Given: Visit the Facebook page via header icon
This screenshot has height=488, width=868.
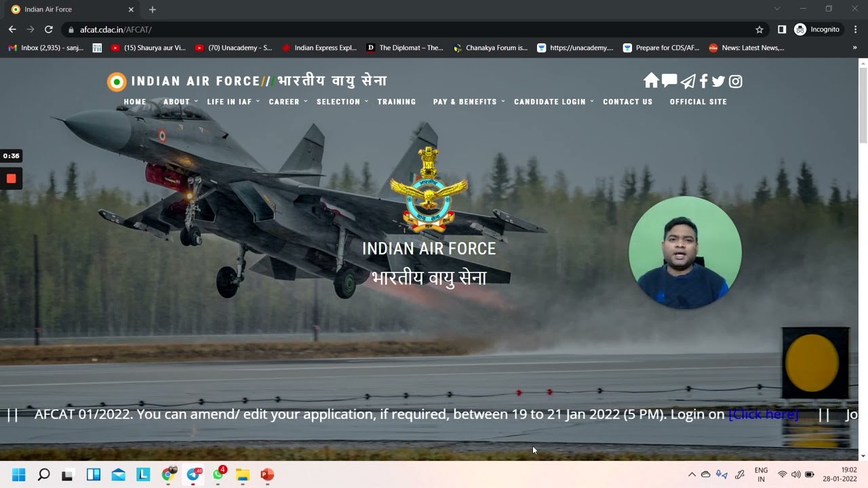Looking at the screenshot, I should click(x=704, y=81).
